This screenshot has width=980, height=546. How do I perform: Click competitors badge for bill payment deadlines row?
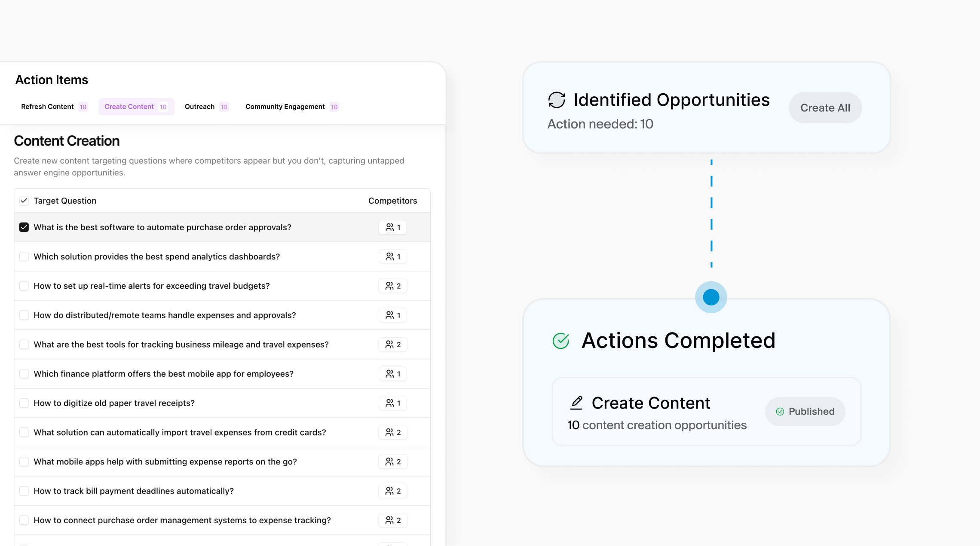click(x=393, y=491)
